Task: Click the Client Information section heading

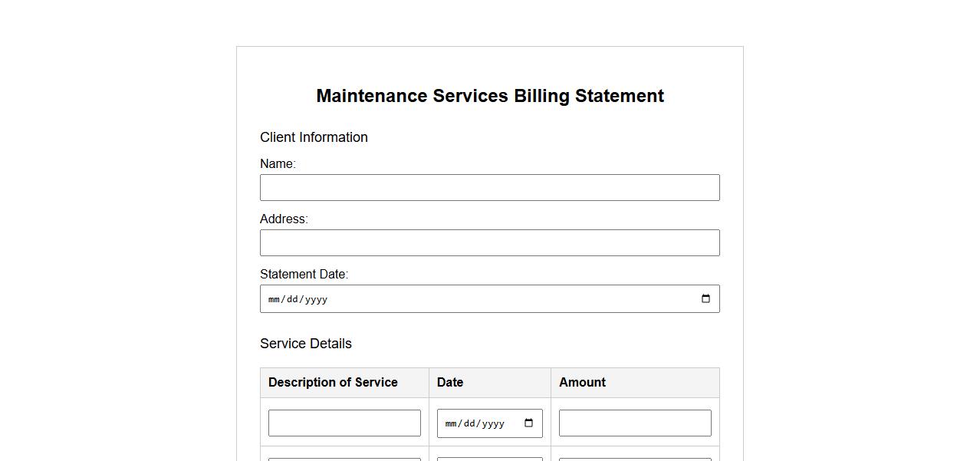Action: [x=314, y=137]
